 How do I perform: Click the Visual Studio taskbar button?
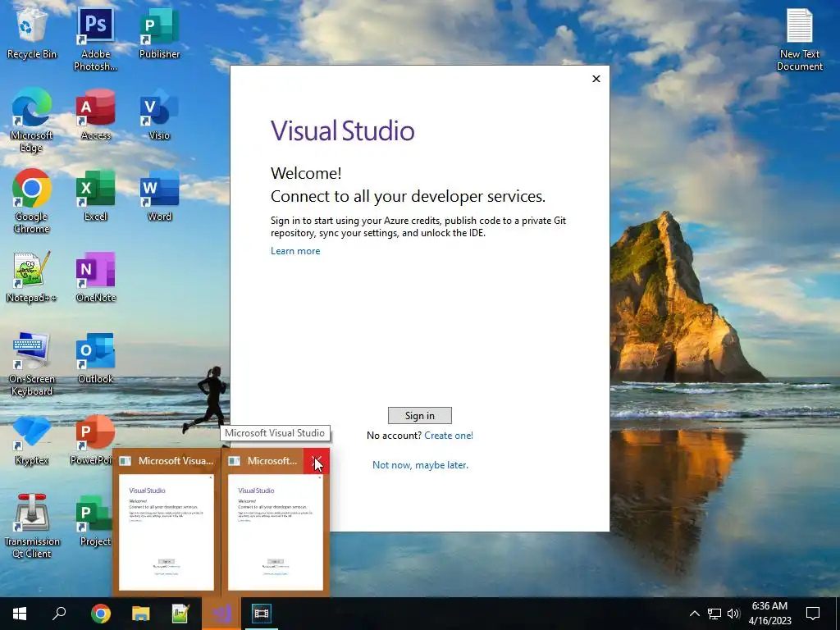pyautogui.click(x=221, y=614)
